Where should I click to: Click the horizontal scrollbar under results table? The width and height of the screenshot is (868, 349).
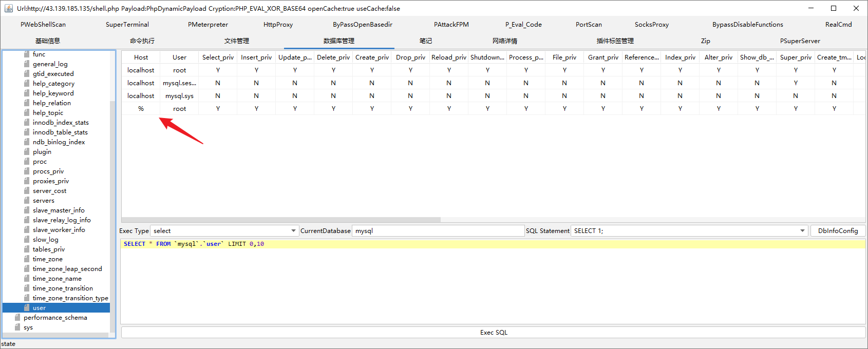click(x=281, y=220)
